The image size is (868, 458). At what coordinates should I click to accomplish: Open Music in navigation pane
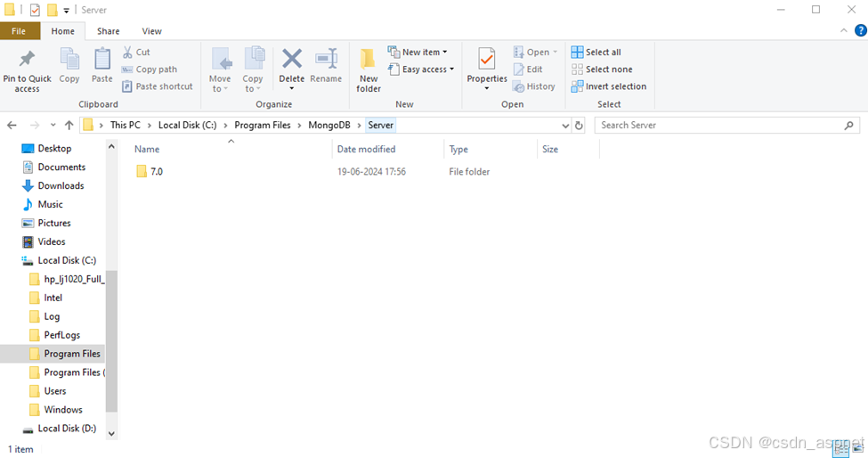point(50,204)
